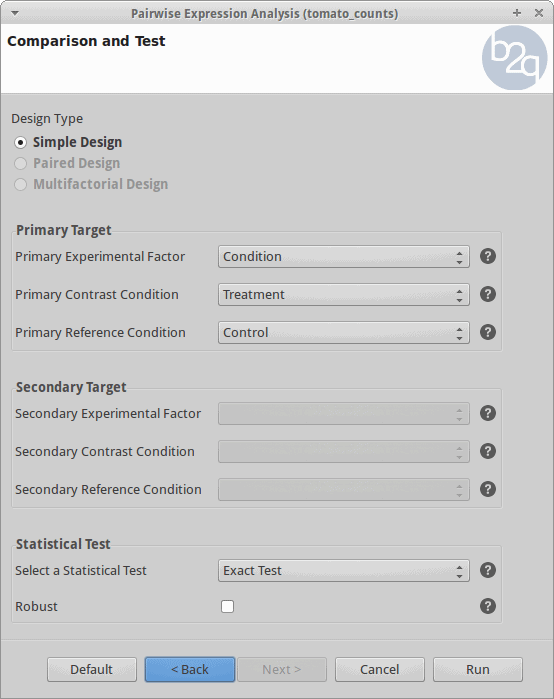The image size is (554, 699).
Task: Open help for Primary Reference Condition
Action: (x=488, y=332)
